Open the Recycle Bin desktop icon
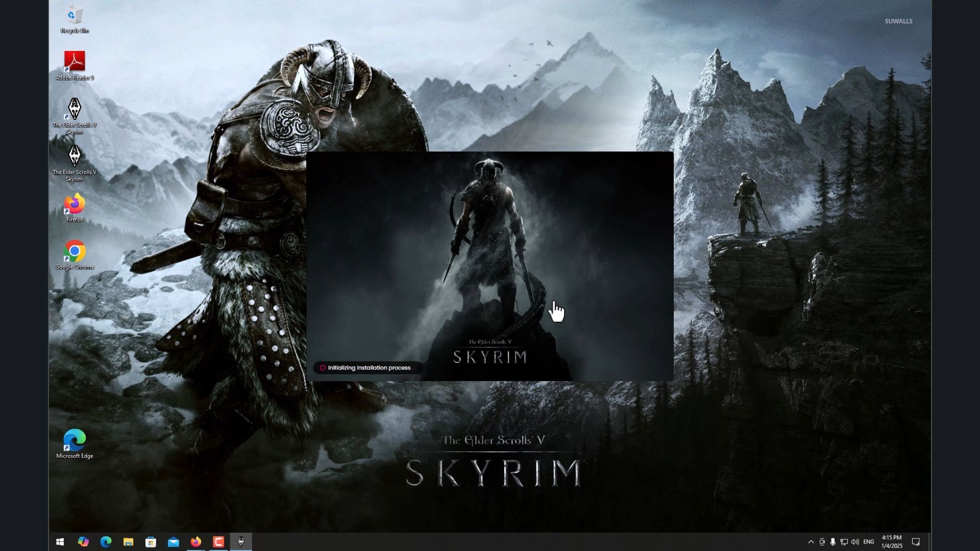The image size is (980, 551). [75, 19]
